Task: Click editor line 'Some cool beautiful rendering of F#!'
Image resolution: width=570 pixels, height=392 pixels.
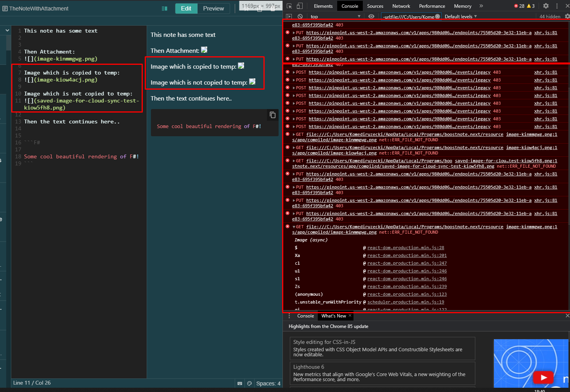Action: pos(81,156)
